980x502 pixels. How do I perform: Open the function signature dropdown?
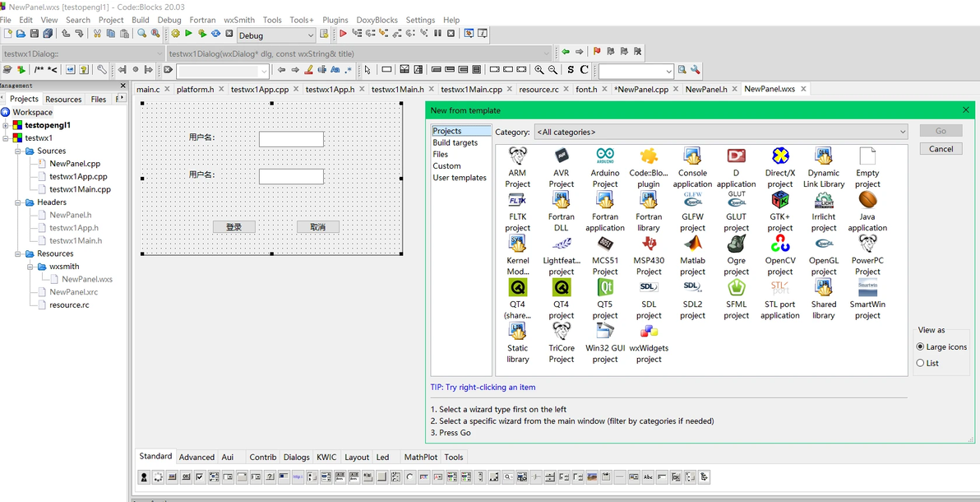coord(359,53)
